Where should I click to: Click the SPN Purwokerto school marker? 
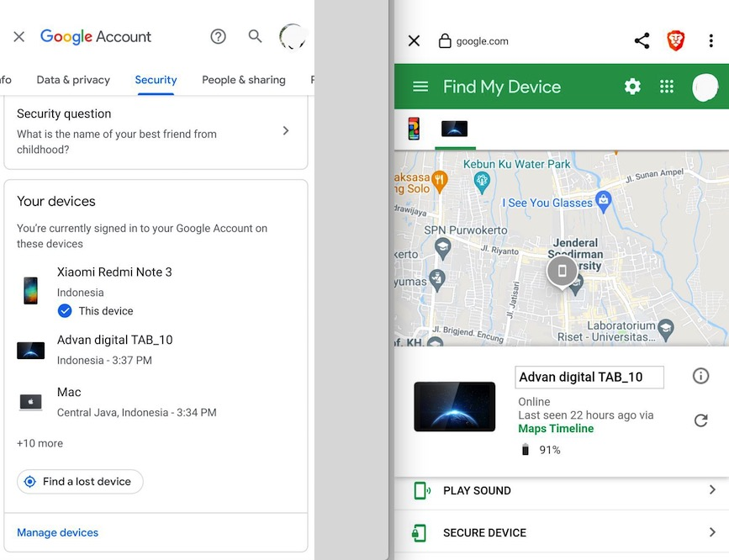pyautogui.click(x=442, y=249)
